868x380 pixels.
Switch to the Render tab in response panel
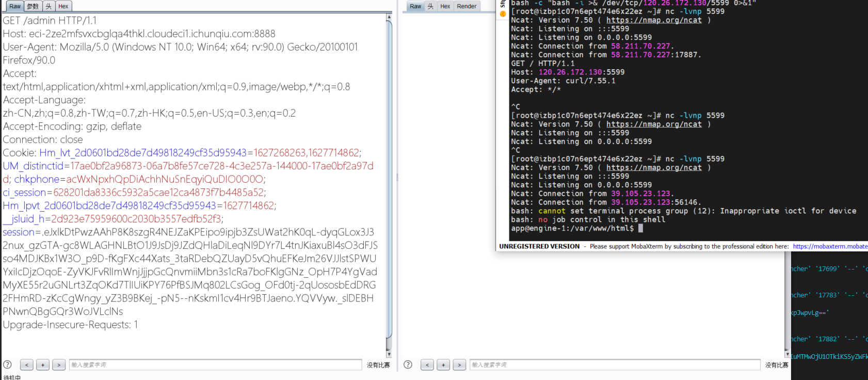point(467,6)
